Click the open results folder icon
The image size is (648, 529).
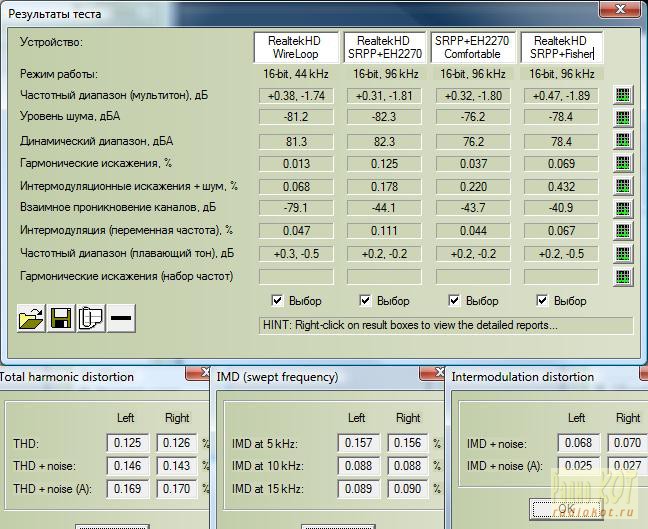[31, 318]
